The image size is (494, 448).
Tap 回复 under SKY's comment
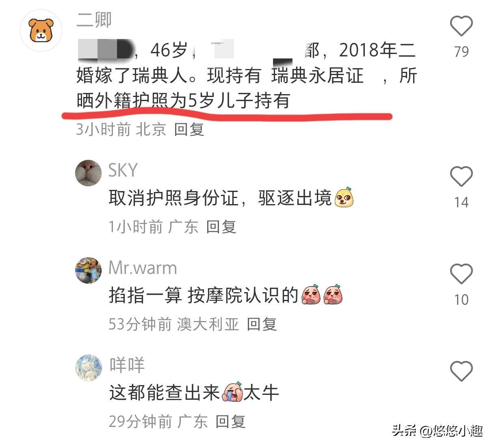point(221,226)
